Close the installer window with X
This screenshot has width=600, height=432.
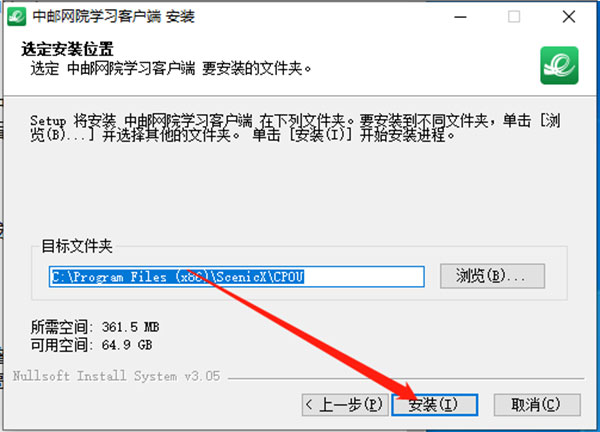click(x=569, y=17)
